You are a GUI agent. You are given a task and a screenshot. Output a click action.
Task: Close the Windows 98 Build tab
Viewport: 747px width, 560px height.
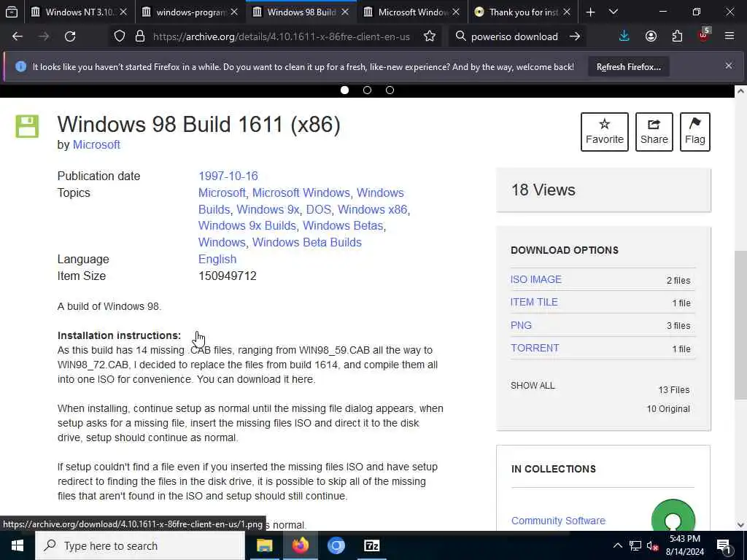345,12
